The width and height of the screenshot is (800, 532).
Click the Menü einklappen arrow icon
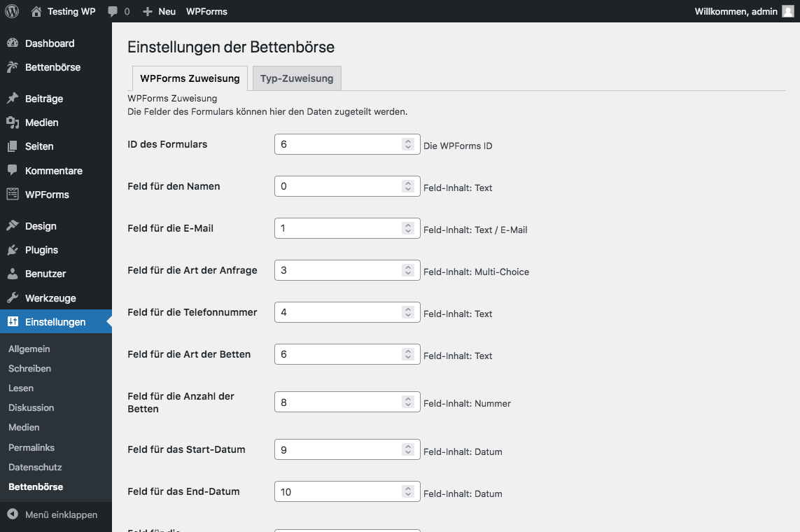coord(13,514)
